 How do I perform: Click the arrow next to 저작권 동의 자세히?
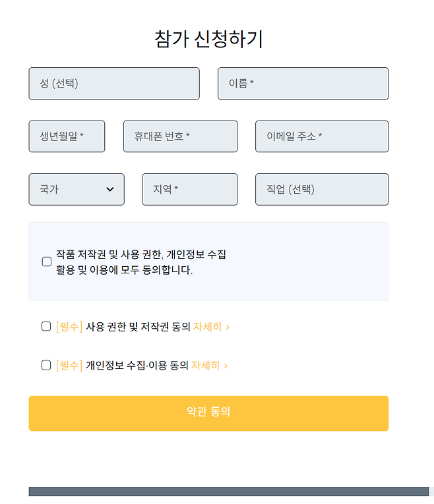pyautogui.click(x=228, y=327)
